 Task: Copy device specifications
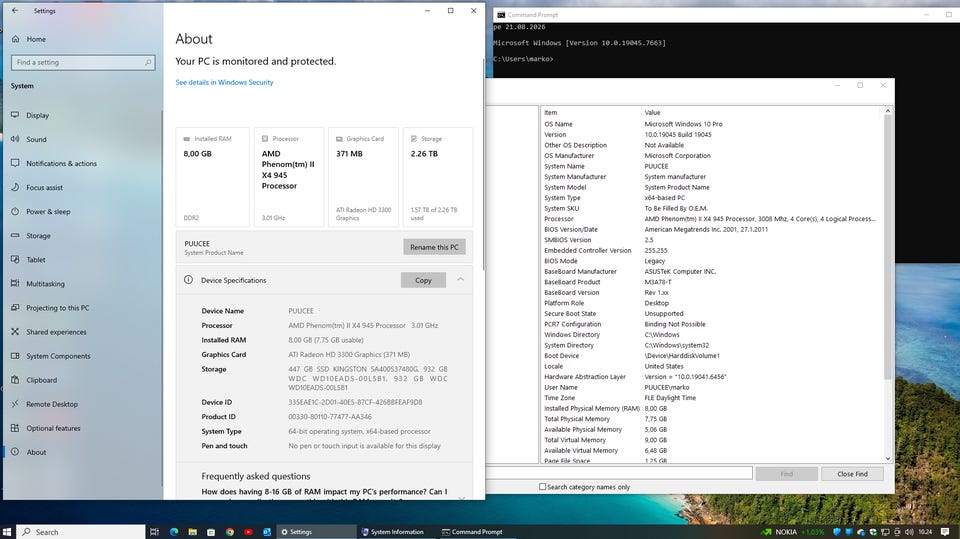tap(423, 280)
